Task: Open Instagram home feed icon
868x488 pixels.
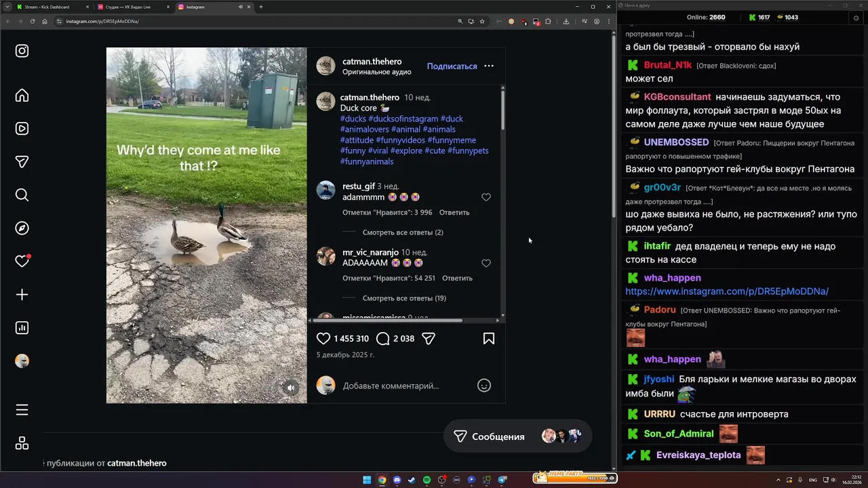Action: point(22,95)
